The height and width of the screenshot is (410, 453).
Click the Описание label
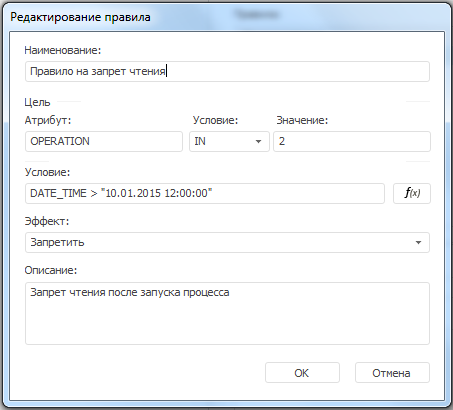(x=51, y=270)
